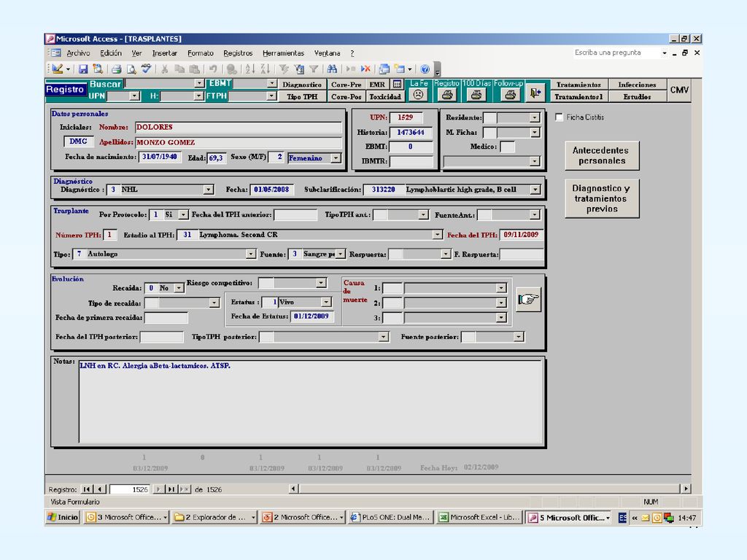Click the Diagnostico button
The image size is (747, 560).
[x=302, y=85]
